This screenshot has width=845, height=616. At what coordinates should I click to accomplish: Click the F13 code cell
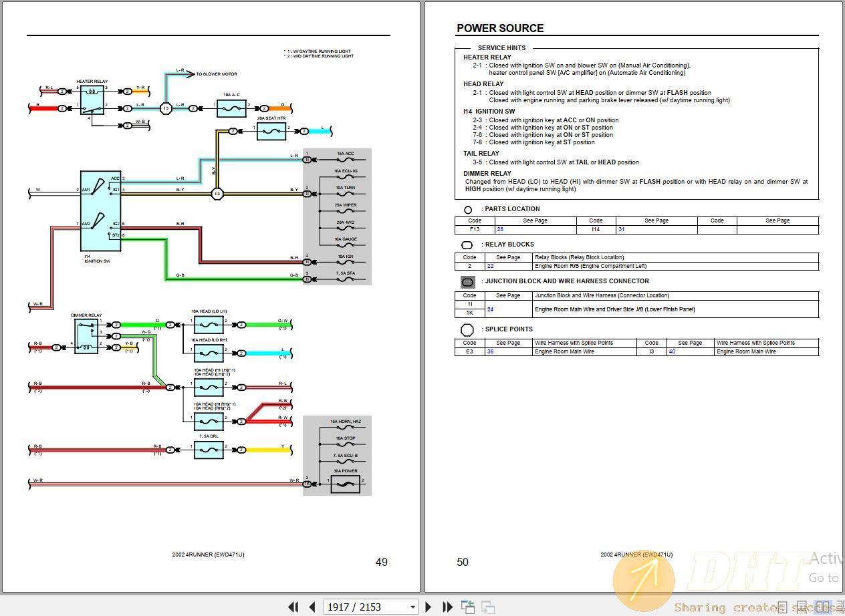point(475,229)
